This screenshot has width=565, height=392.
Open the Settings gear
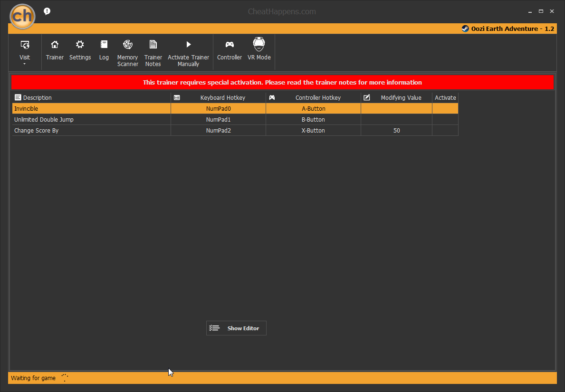click(x=80, y=50)
